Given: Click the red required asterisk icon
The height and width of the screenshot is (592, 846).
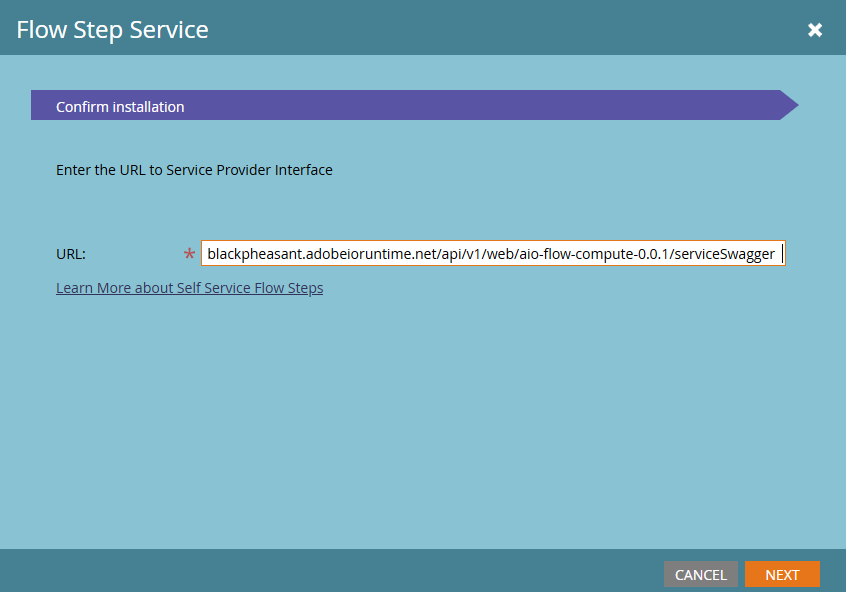Looking at the screenshot, I should click(189, 255).
